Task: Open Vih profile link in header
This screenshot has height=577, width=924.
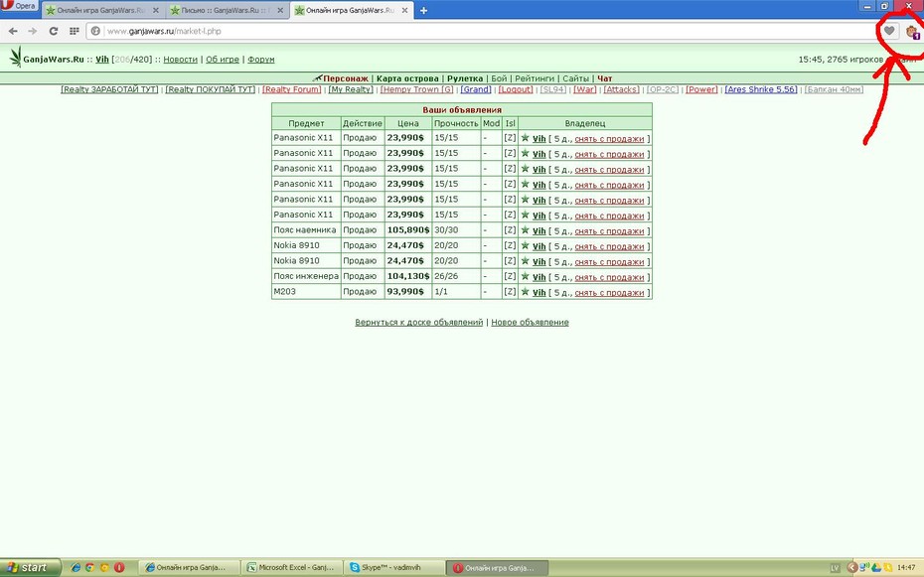Action: 102,60
